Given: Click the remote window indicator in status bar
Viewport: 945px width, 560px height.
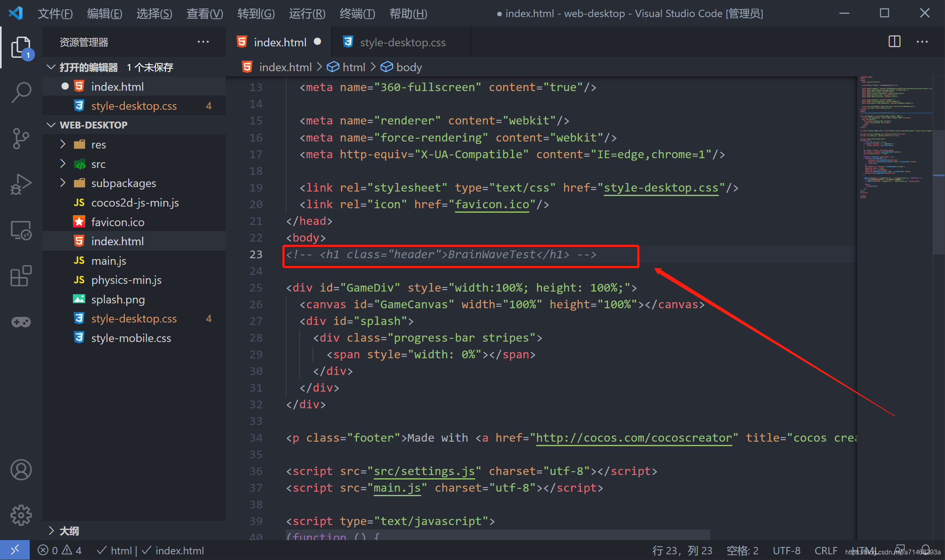Looking at the screenshot, I should point(15,550).
